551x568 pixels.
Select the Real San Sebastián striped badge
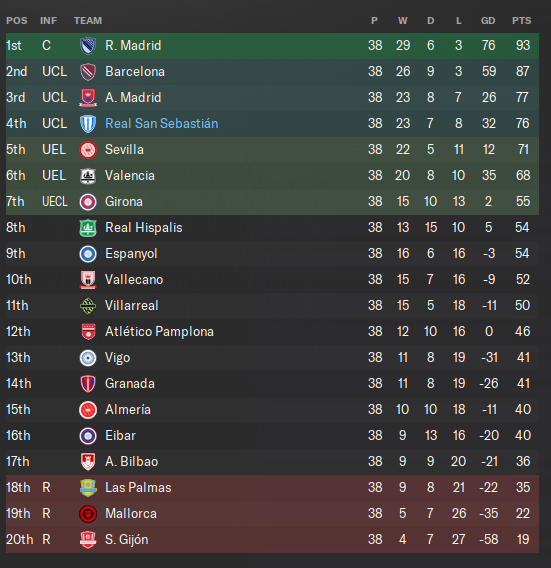(88, 124)
